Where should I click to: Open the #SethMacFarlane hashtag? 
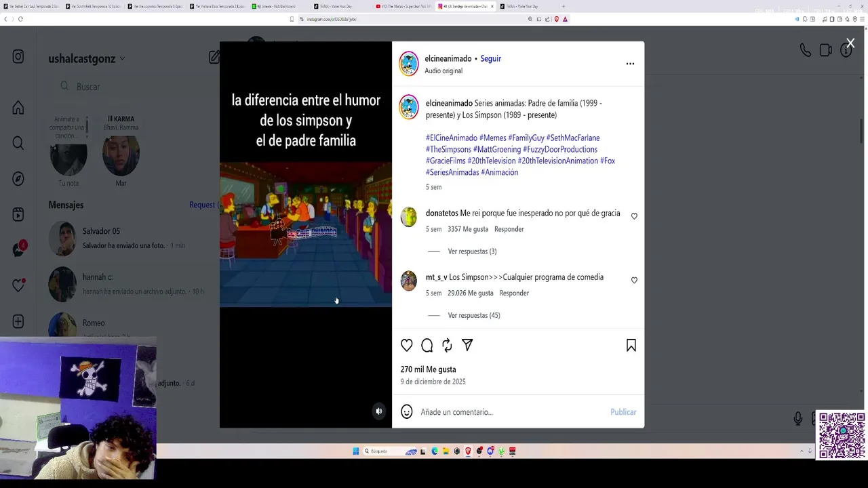[573, 138]
